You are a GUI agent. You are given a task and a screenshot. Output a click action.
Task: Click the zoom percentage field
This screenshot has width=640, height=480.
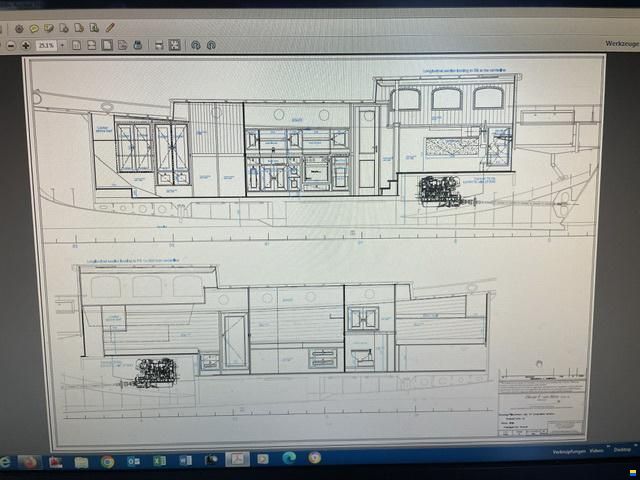coord(46,45)
